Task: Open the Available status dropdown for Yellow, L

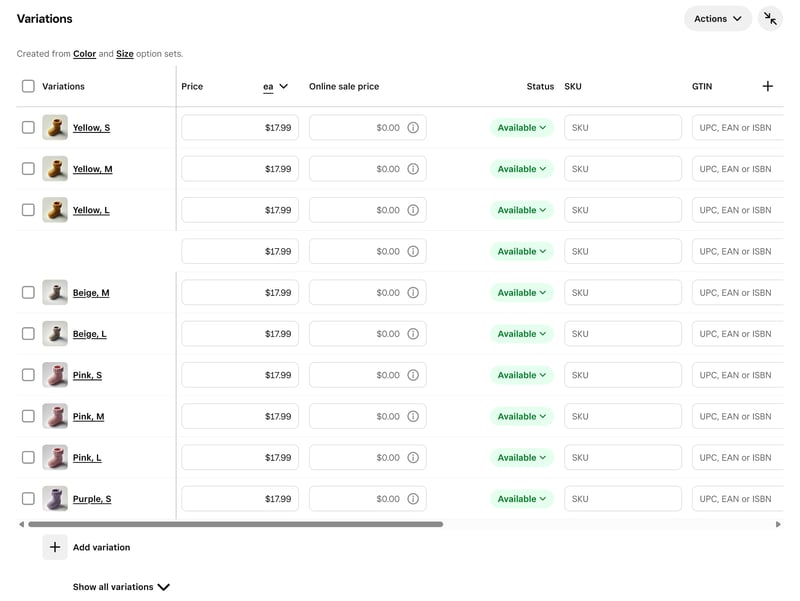Action: click(x=521, y=210)
